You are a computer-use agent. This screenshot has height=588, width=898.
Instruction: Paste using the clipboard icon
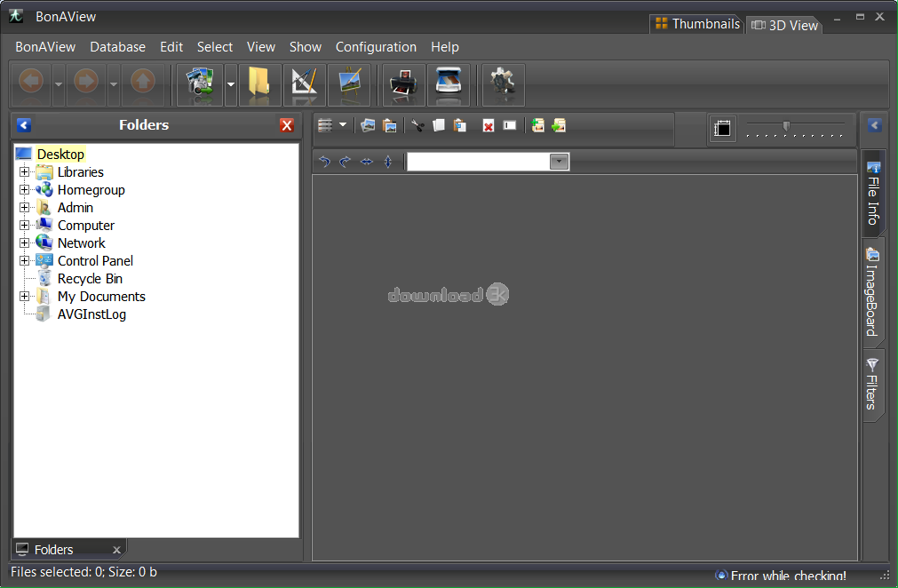click(460, 125)
